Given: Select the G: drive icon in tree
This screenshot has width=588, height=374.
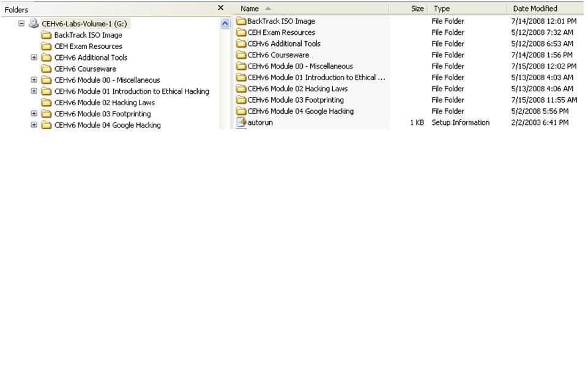Looking at the screenshot, I should (x=34, y=23).
